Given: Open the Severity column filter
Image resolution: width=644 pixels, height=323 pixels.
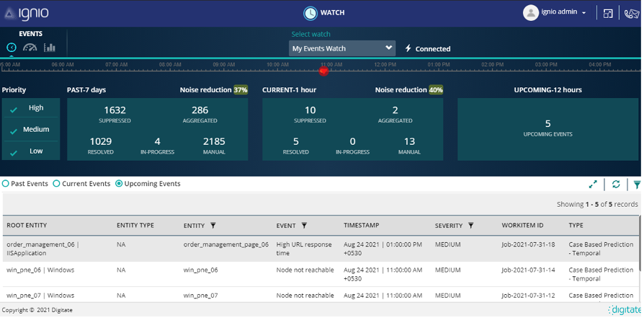Looking at the screenshot, I should pos(471,226).
